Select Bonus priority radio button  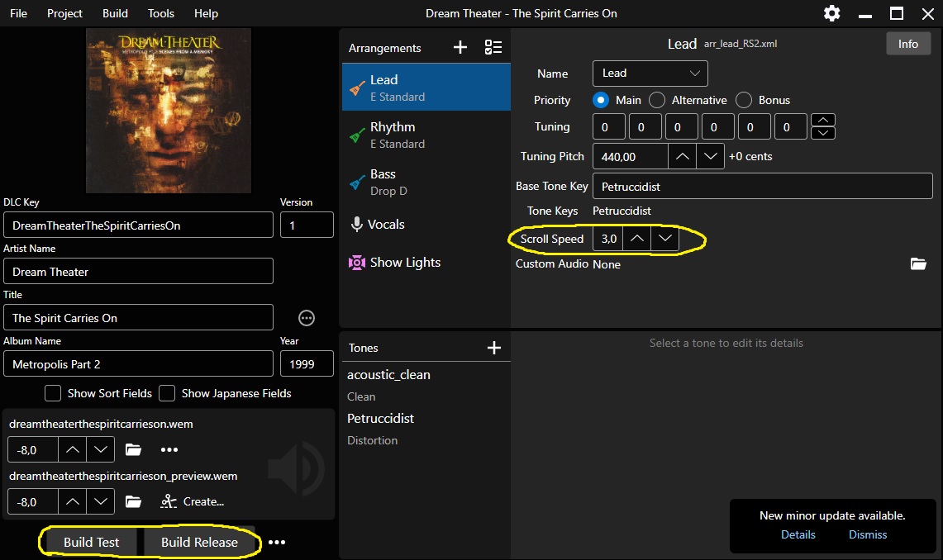(744, 100)
